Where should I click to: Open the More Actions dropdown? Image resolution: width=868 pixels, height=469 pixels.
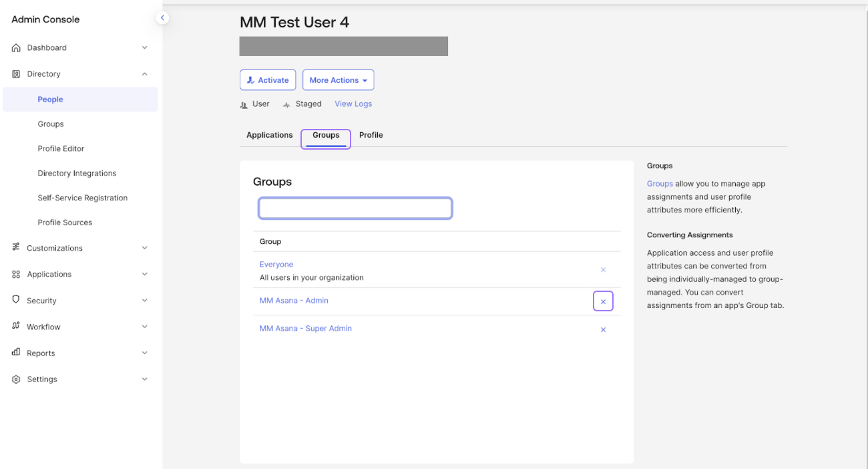[x=338, y=80]
